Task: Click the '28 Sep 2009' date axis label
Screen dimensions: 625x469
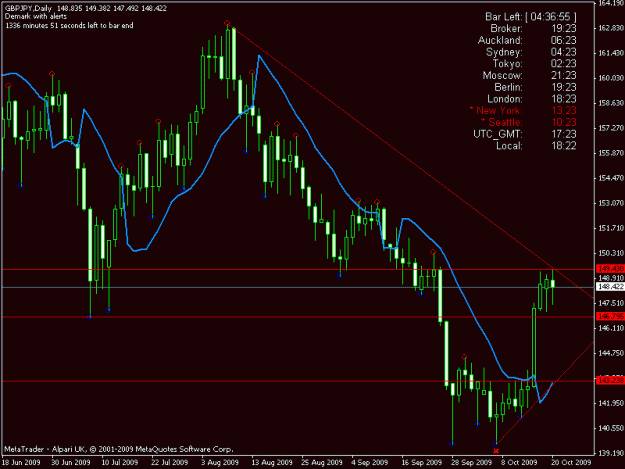Action: click(x=472, y=463)
